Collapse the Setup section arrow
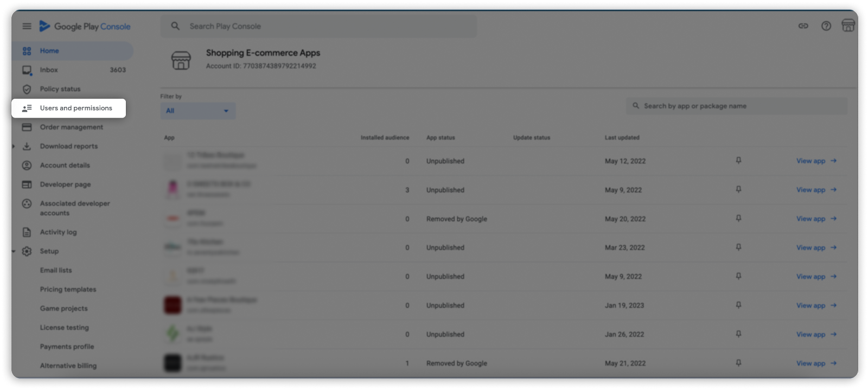The height and width of the screenshot is (390, 868). [x=14, y=251]
